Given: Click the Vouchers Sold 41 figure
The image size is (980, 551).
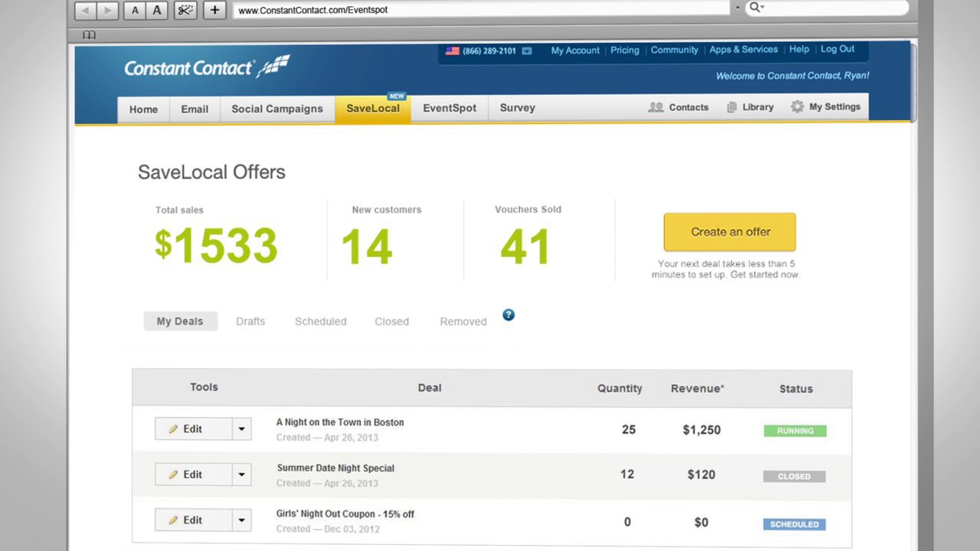Looking at the screenshot, I should tap(525, 247).
